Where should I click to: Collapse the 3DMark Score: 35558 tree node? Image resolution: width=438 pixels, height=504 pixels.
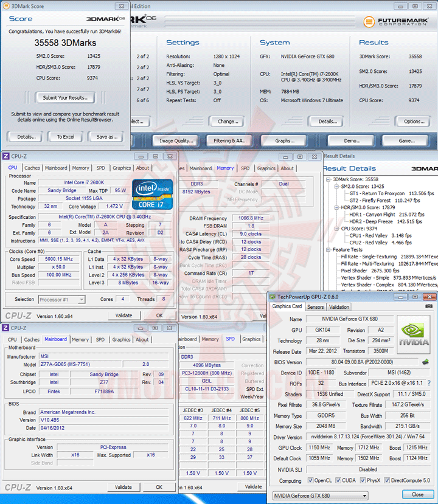coord(328,179)
